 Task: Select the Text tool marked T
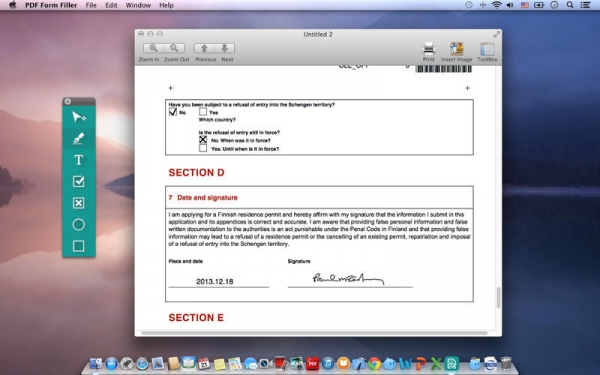(x=79, y=160)
